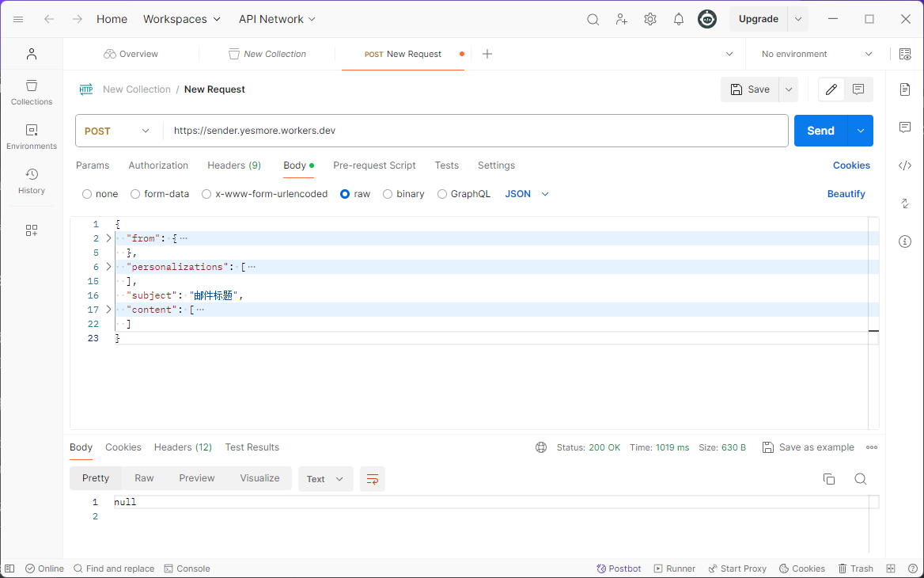
Task: Open the Cookies link by Settings
Action: (x=851, y=165)
